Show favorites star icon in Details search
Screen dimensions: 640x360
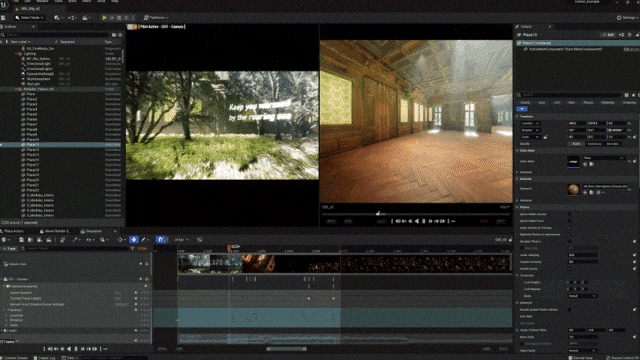tap(633, 95)
